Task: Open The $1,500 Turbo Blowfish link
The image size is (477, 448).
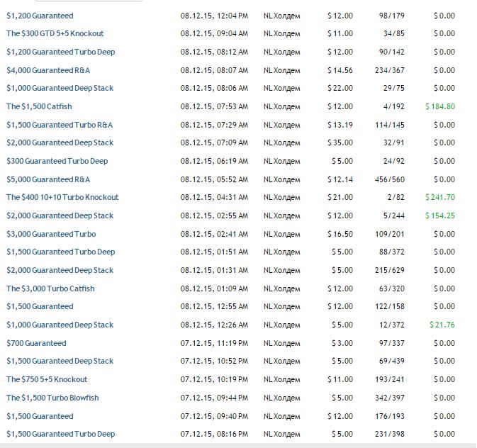Action: 52,398
